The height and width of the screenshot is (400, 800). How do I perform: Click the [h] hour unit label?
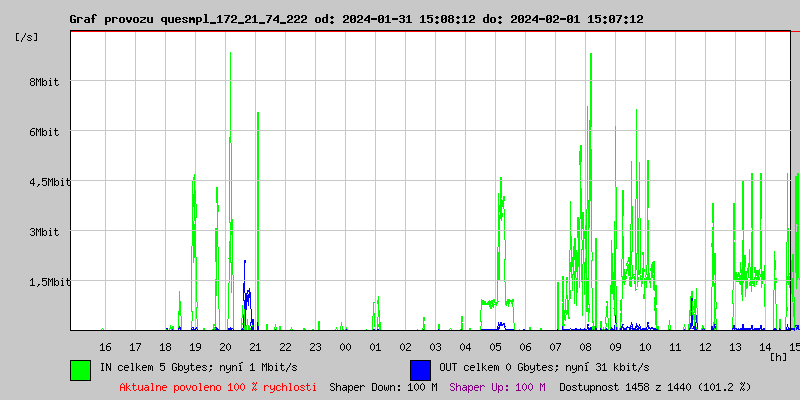(x=778, y=356)
